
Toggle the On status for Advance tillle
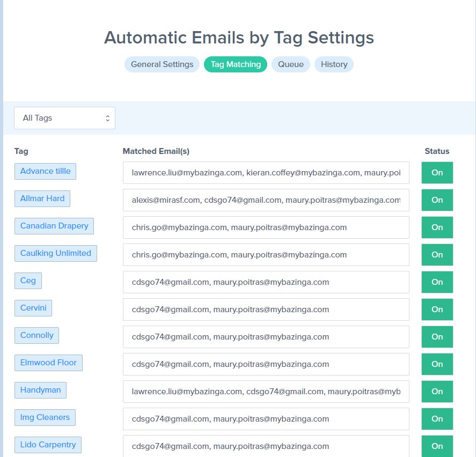(437, 173)
